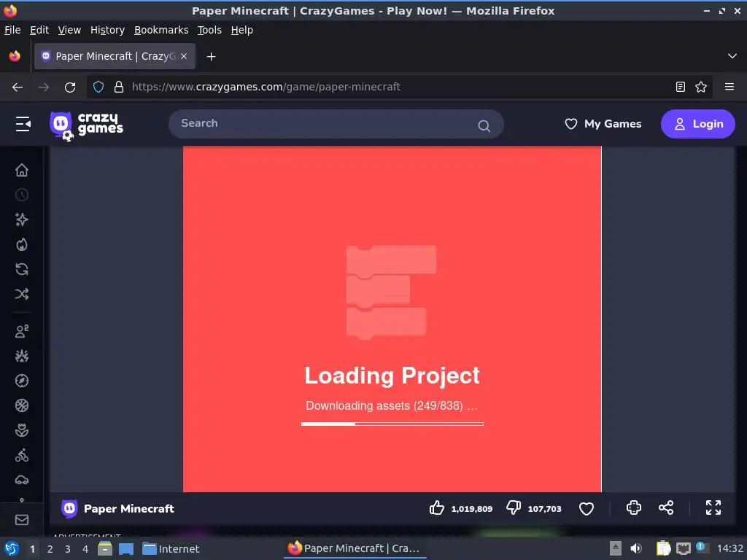Click the Random shuffle icon

(x=22, y=295)
